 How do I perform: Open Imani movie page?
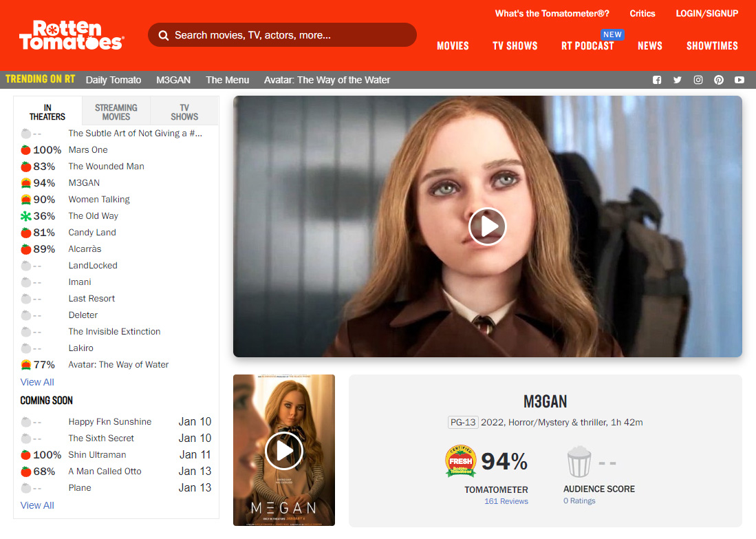tap(80, 282)
